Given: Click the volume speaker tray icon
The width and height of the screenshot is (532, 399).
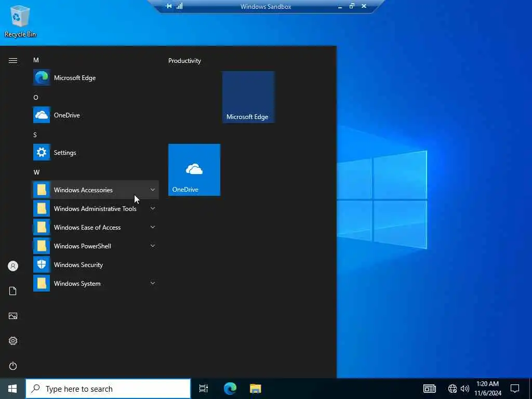Looking at the screenshot, I should pyautogui.click(x=465, y=389).
